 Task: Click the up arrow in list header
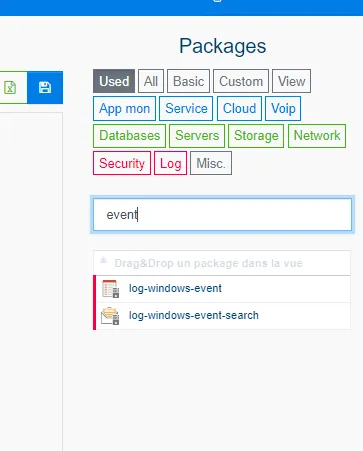coord(104,260)
